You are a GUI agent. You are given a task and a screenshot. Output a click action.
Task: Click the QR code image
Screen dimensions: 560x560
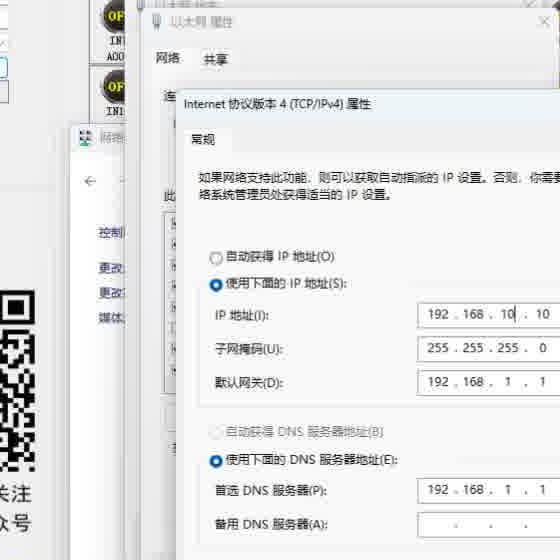tap(18, 381)
